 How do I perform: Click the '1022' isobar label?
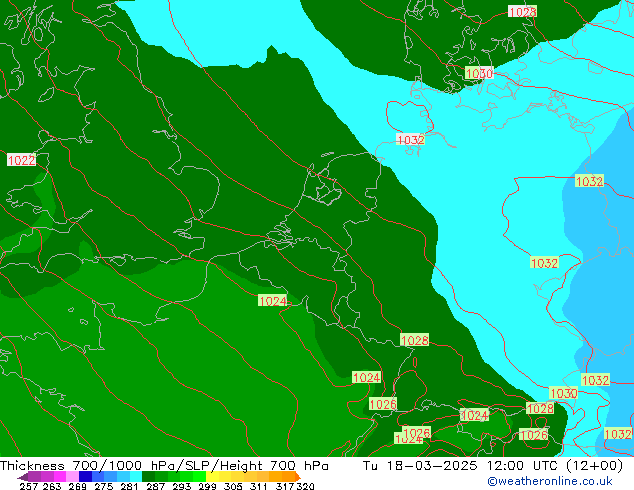21,160
